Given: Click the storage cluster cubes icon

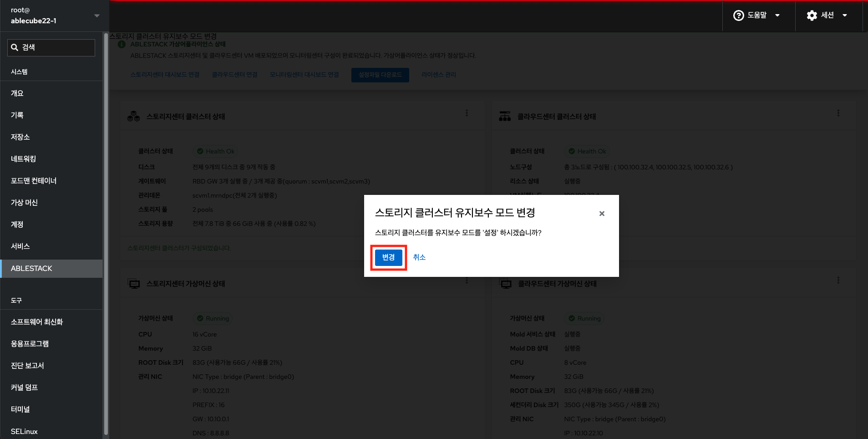Looking at the screenshot, I should pyautogui.click(x=134, y=117).
